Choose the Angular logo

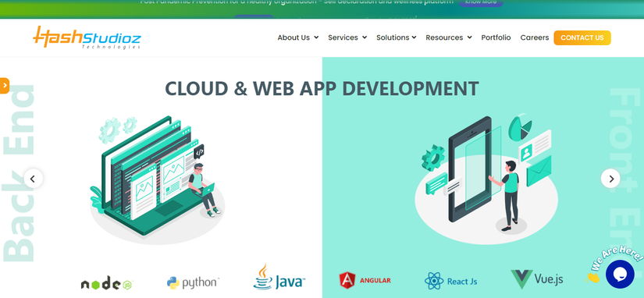pos(365,280)
